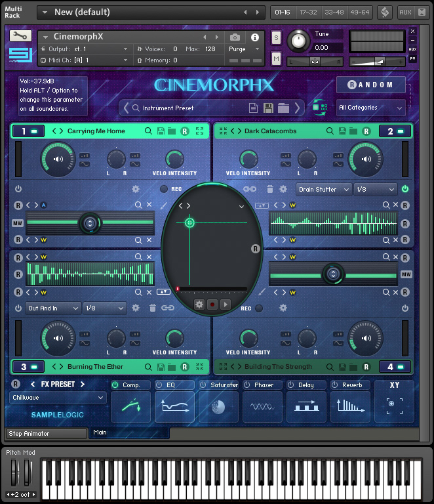The width and height of the screenshot is (434, 504).
Task: Turn off Drain Stutter animator power
Action: pyautogui.click(x=405, y=189)
